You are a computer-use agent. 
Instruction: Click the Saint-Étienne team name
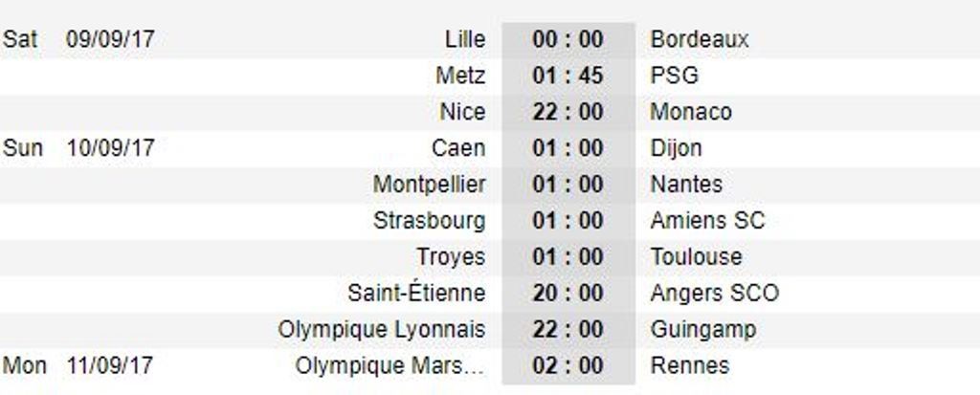click(x=416, y=293)
